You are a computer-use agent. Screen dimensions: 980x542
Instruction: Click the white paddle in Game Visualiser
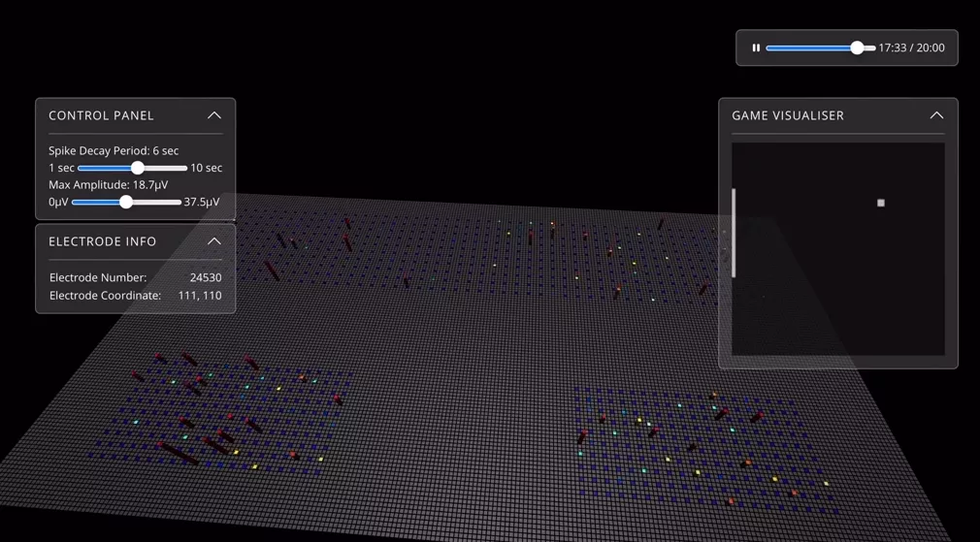734,233
